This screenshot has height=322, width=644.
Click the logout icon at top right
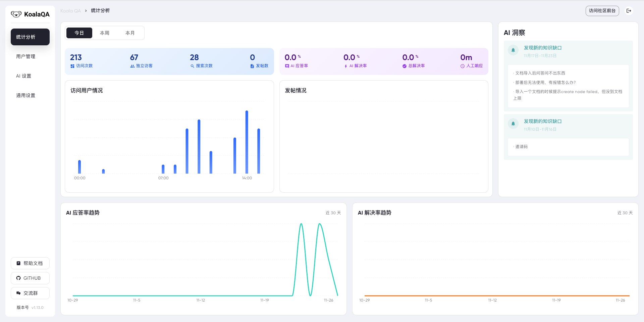tap(629, 11)
